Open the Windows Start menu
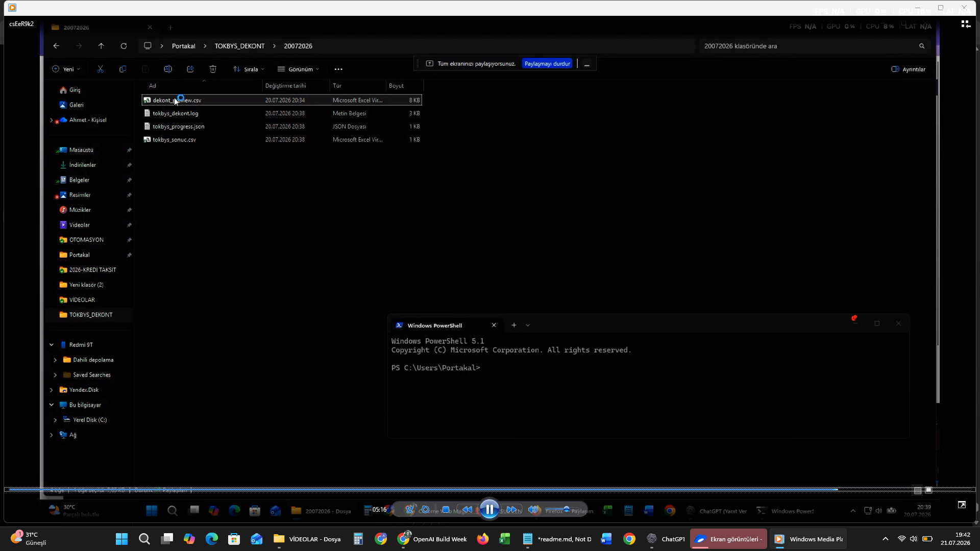This screenshot has height=551, width=980. [121, 539]
